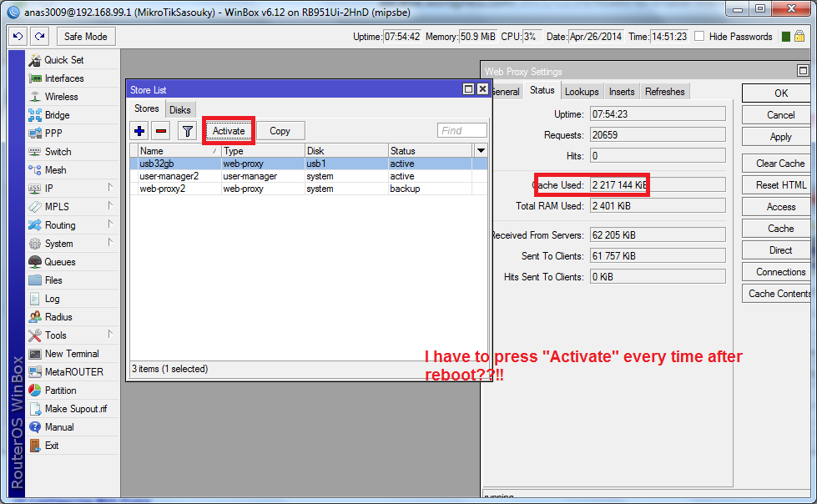The width and height of the screenshot is (817, 504).
Task: Open the Status tab in Web Proxy Settings
Action: pyautogui.click(x=542, y=90)
